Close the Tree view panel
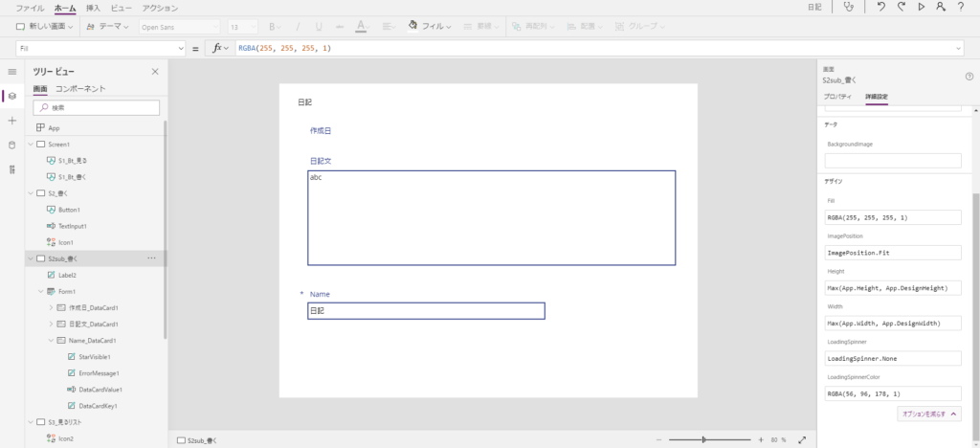The image size is (980, 448). (155, 72)
